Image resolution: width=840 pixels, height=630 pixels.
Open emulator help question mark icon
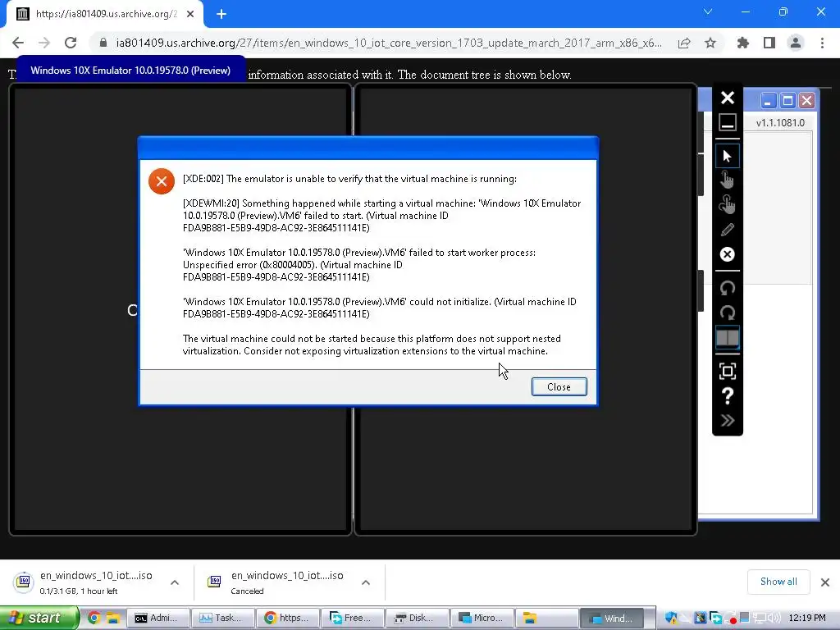pos(727,396)
